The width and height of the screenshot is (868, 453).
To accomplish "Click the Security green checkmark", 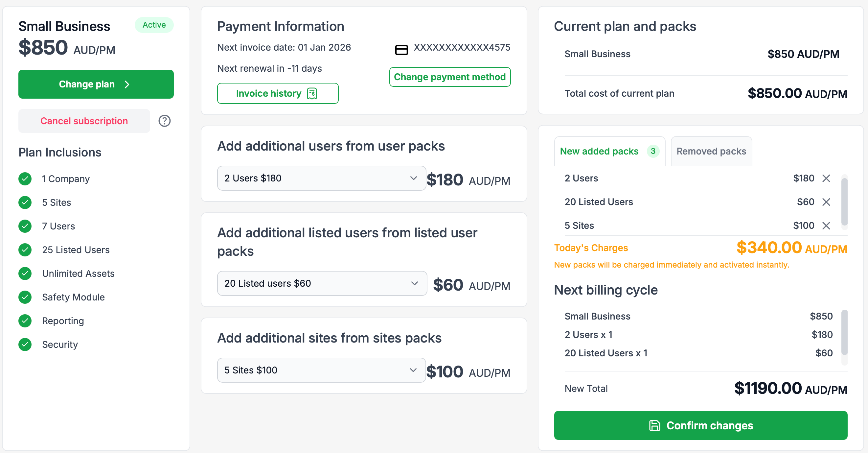I will click(x=25, y=344).
